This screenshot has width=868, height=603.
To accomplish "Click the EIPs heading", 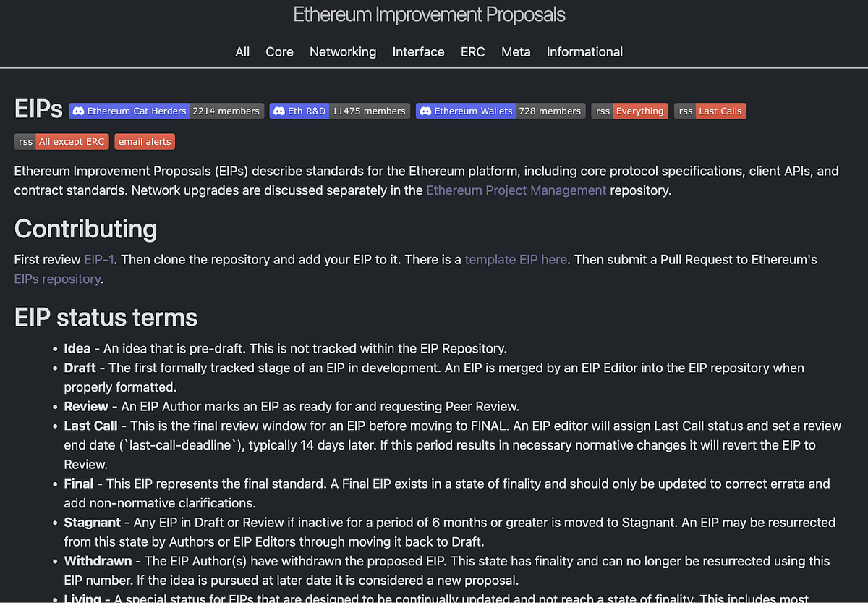I will click(38, 109).
